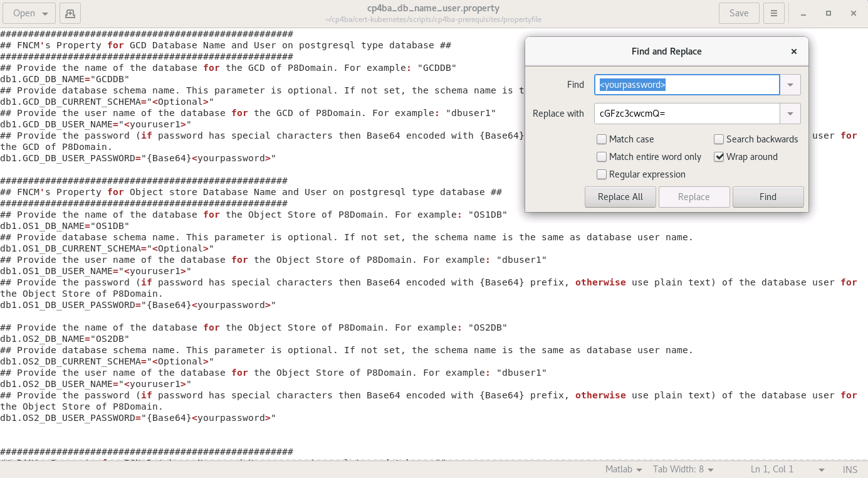Click the Find and Replace dialog title
The height and width of the screenshot is (478, 868).
point(666,51)
